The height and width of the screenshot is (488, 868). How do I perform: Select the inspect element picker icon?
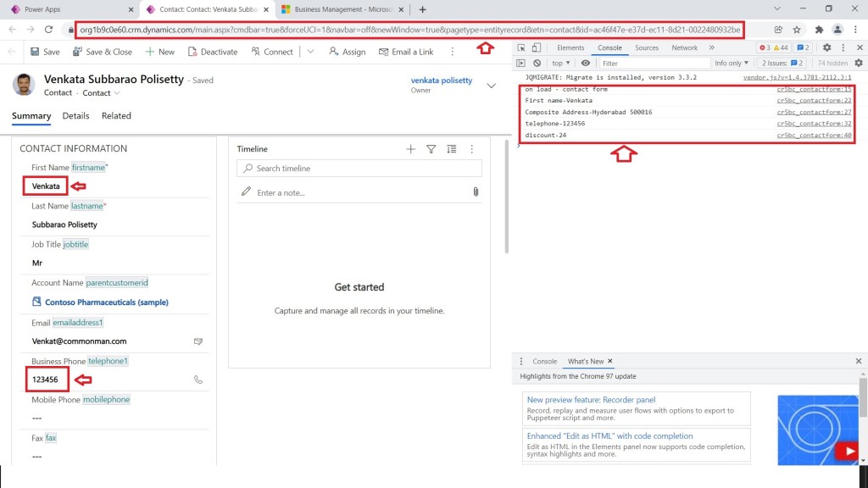[x=521, y=48]
